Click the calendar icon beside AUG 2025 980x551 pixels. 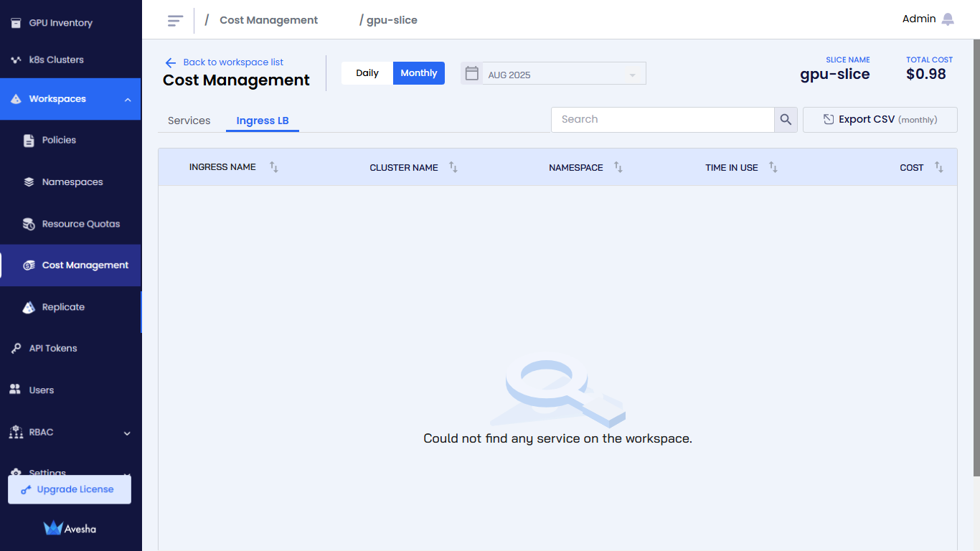pos(471,73)
